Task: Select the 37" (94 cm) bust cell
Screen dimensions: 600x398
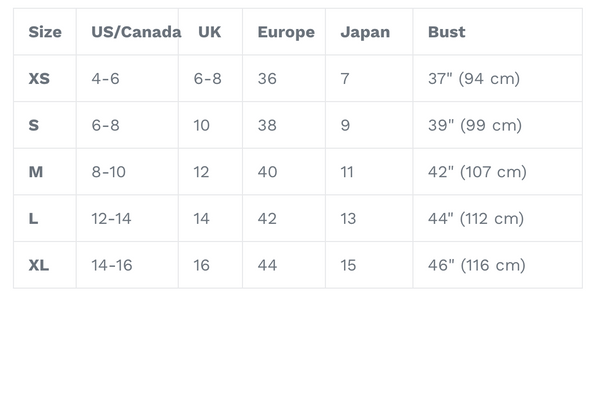Action: 474,79
